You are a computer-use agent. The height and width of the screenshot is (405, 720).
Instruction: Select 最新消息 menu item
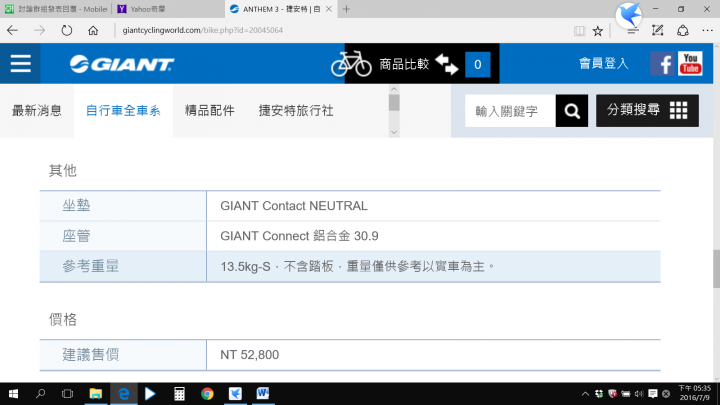point(37,111)
